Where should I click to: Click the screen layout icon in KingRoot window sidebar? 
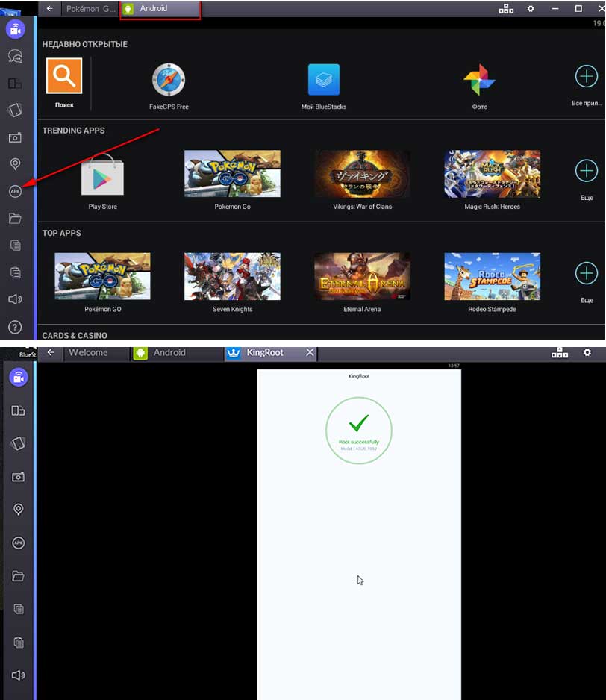point(19,410)
